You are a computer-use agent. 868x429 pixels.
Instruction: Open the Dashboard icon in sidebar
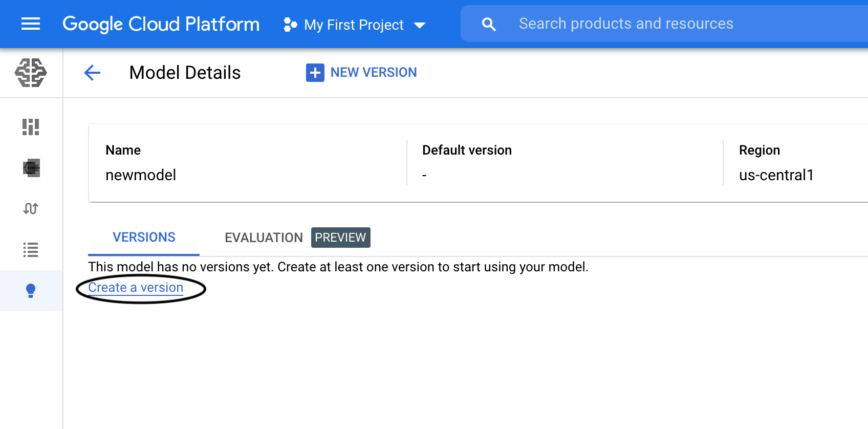(x=31, y=127)
